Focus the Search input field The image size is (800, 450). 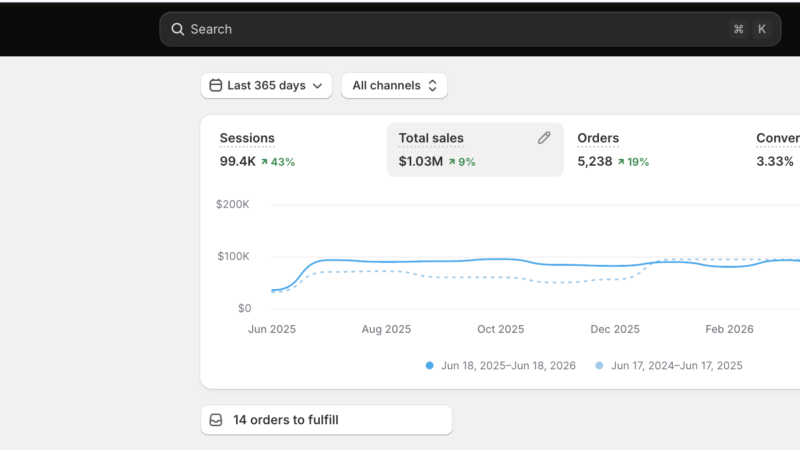(470, 29)
